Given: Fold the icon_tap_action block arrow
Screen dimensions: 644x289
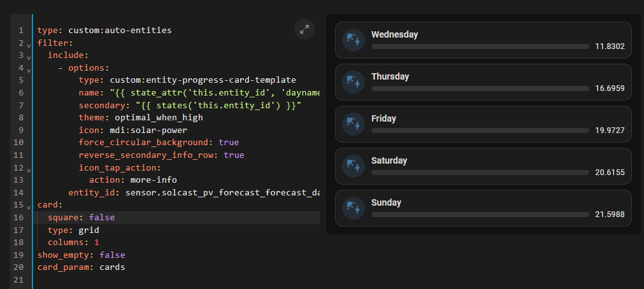Looking at the screenshot, I should 29,169.
